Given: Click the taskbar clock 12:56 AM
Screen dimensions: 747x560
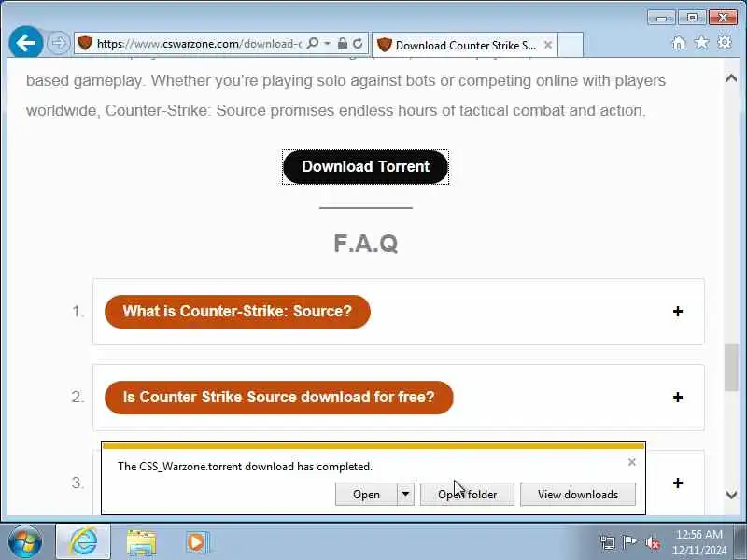Looking at the screenshot, I should (699, 534).
